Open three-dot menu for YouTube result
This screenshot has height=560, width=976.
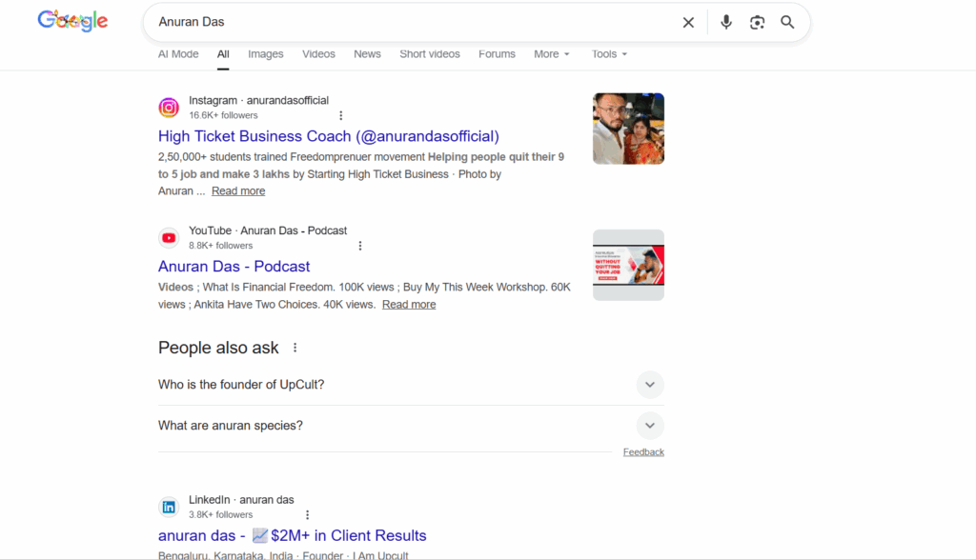[x=360, y=246]
